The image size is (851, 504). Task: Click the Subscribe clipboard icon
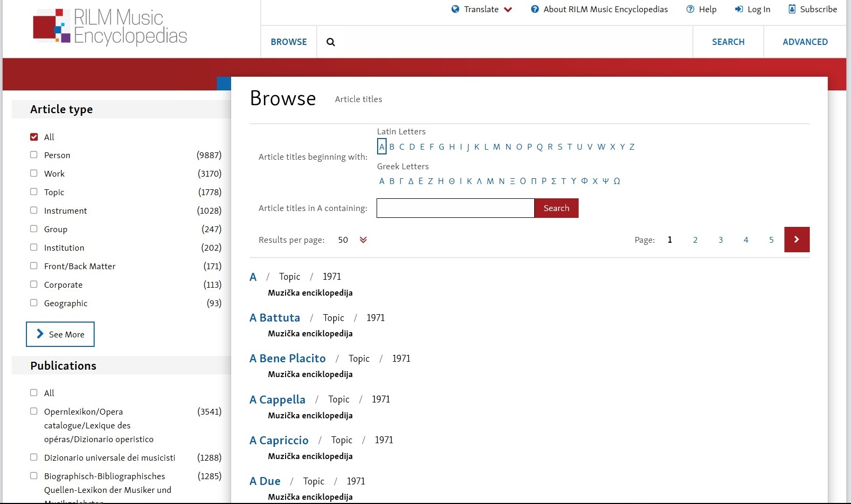[x=792, y=9]
